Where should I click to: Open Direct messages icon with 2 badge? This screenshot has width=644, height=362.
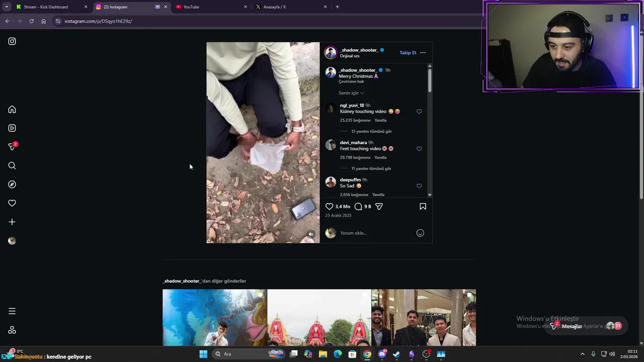[12, 147]
